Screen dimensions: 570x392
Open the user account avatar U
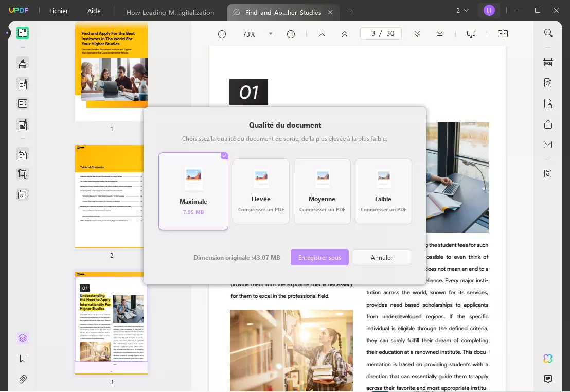pos(489,10)
